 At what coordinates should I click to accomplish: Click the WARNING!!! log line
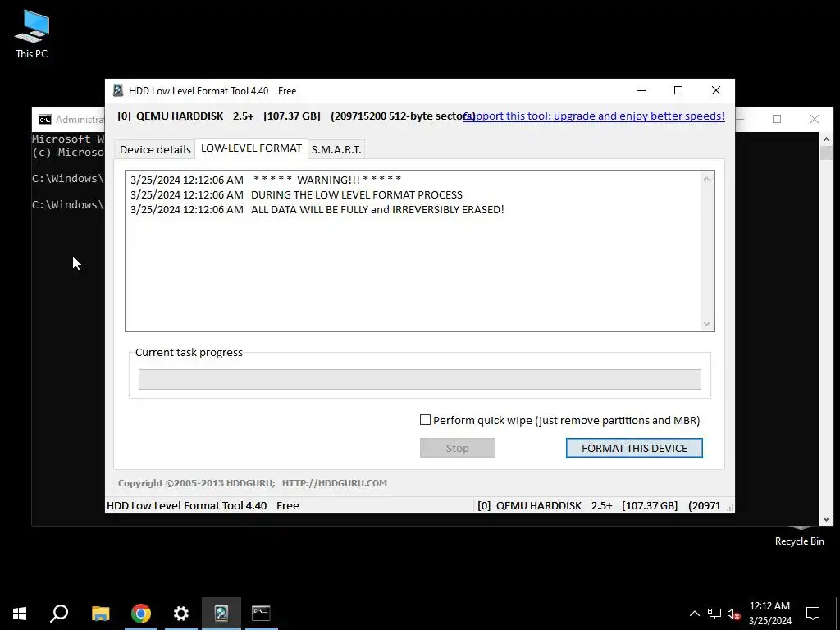click(x=266, y=180)
